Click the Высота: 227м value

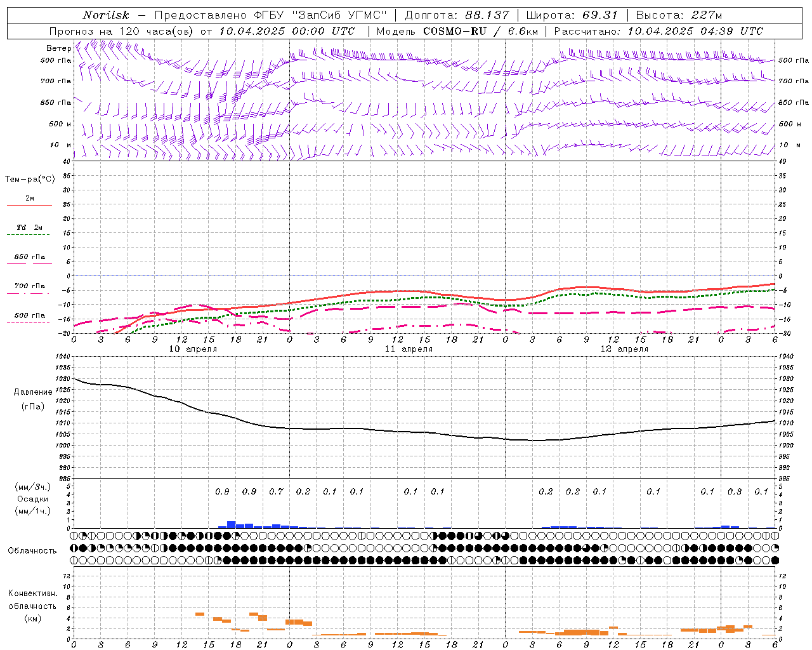[679, 15]
